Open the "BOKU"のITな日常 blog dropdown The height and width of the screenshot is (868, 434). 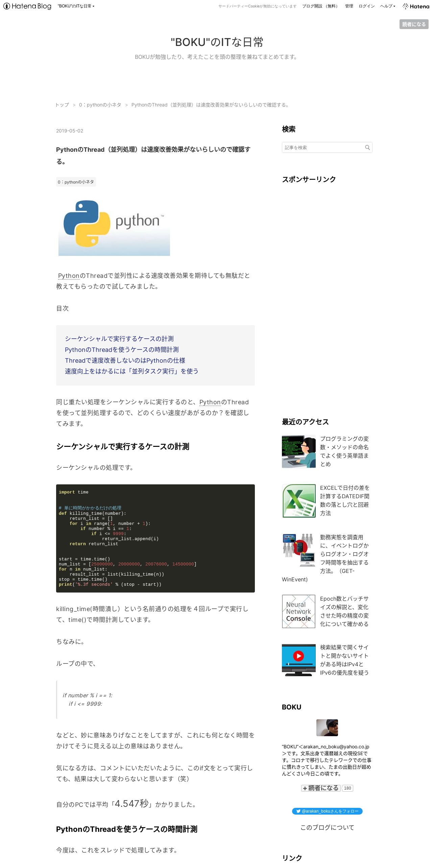[x=76, y=6]
